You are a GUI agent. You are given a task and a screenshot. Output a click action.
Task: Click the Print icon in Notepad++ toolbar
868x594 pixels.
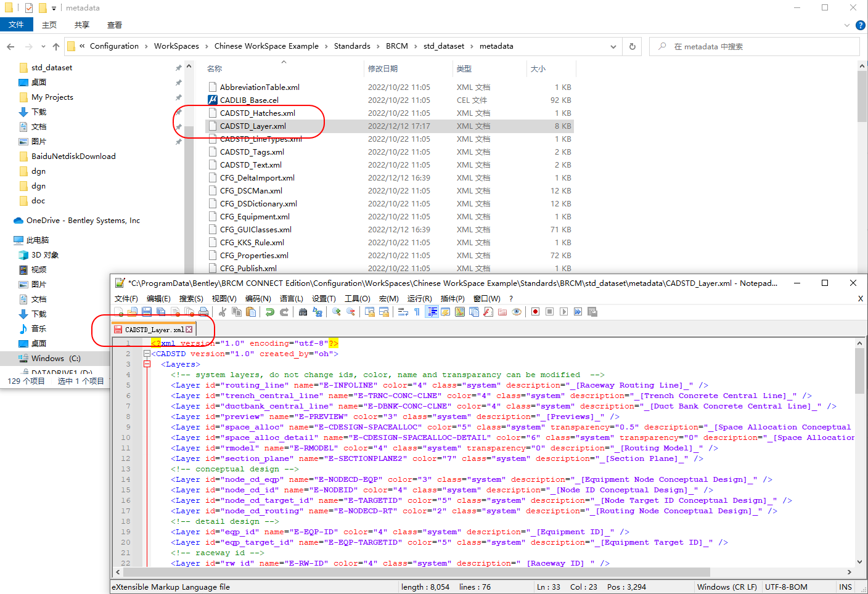[203, 312]
